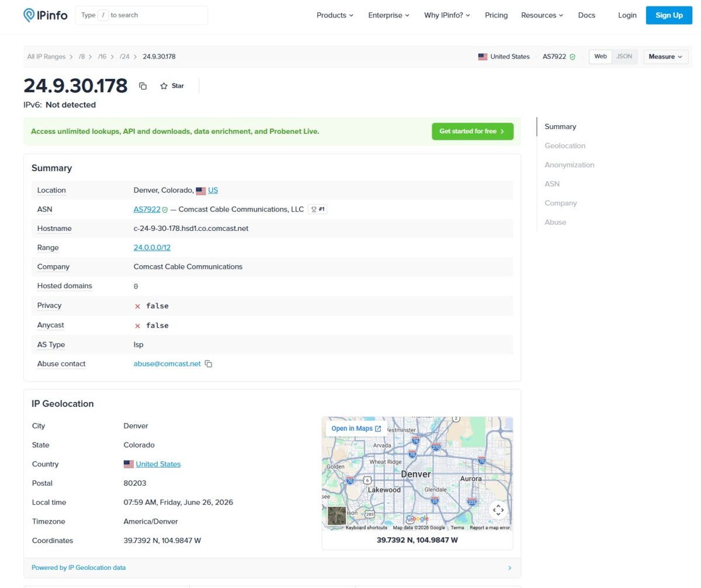Click the abuse@comcast.net email link
The height and width of the screenshot is (588, 701).
[167, 364]
